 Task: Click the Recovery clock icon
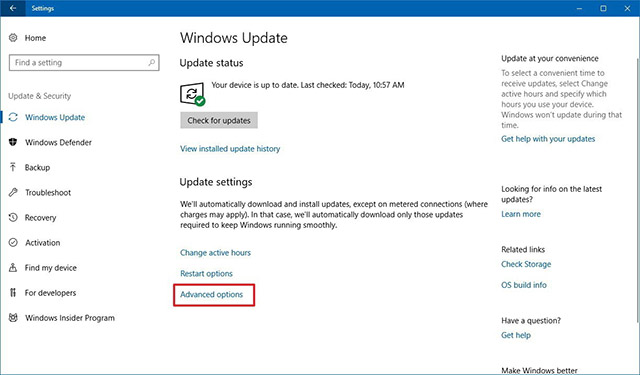click(x=13, y=217)
